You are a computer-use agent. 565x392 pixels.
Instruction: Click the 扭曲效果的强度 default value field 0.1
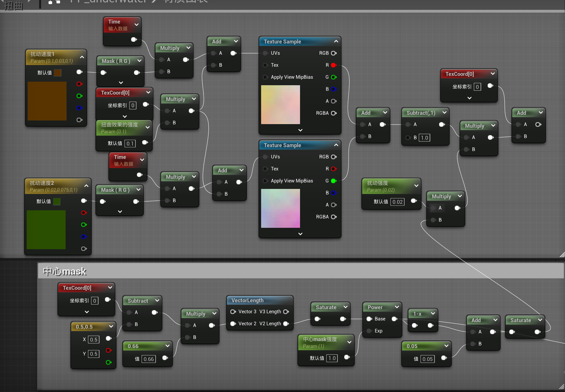(130, 144)
